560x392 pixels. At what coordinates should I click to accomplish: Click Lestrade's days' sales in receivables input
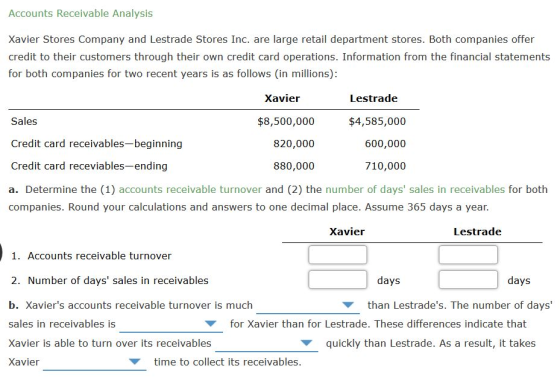(468, 279)
